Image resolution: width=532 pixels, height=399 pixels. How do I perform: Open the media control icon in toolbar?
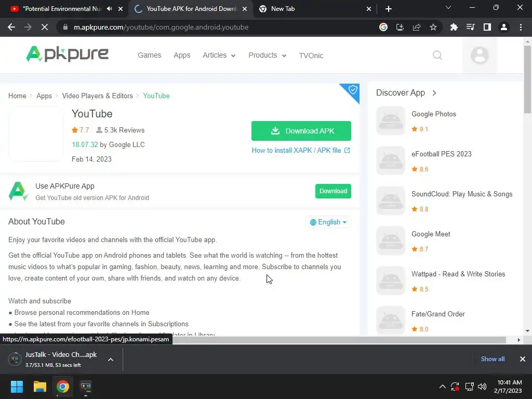coord(470,27)
